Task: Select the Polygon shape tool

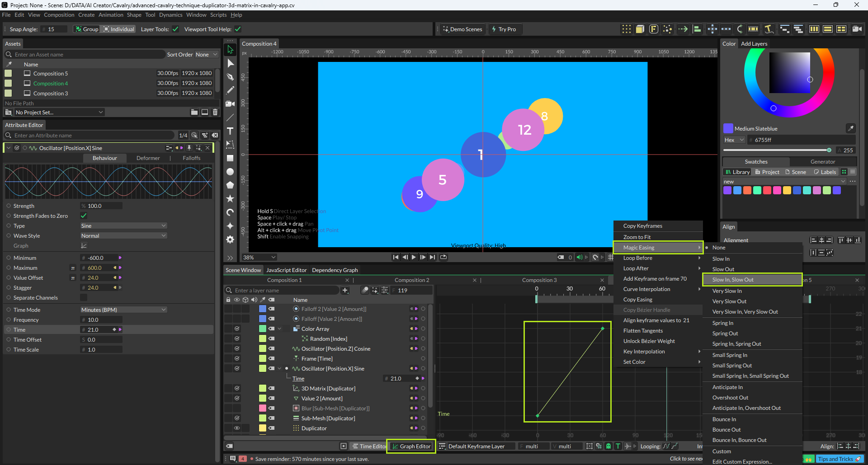Action: point(230,185)
